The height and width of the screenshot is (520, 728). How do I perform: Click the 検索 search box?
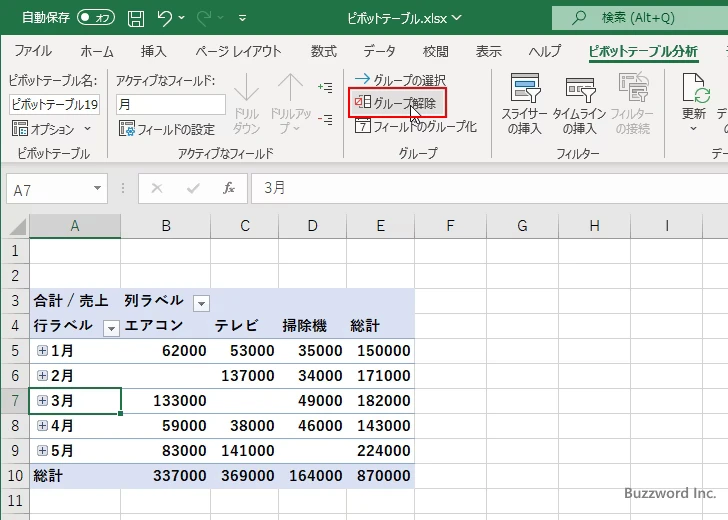tap(640, 18)
